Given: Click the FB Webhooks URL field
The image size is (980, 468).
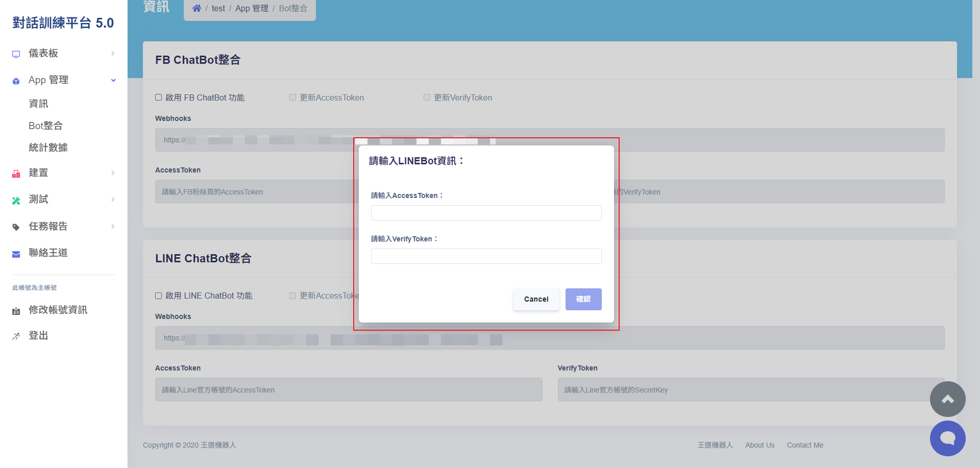Looking at the screenshot, I should point(550,140).
